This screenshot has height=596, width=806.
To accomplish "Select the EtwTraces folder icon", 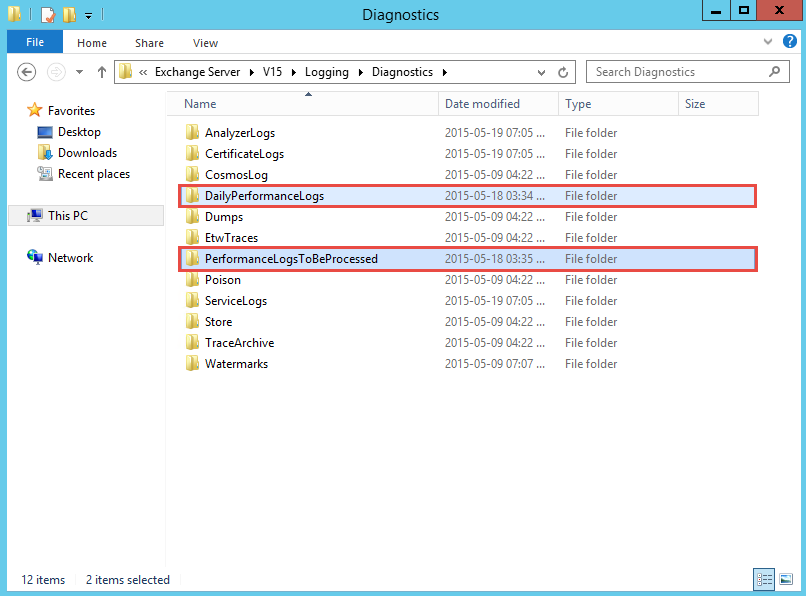I will pyautogui.click(x=192, y=237).
